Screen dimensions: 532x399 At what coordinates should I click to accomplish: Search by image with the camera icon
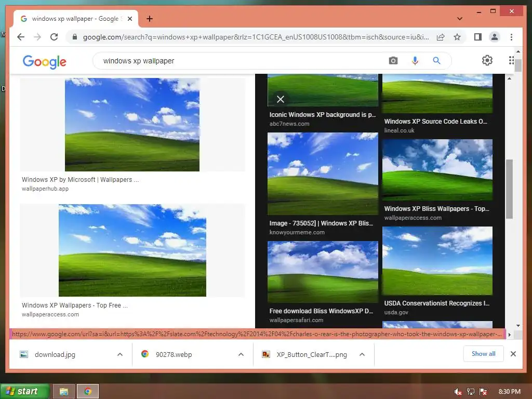(x=393, y=61)
